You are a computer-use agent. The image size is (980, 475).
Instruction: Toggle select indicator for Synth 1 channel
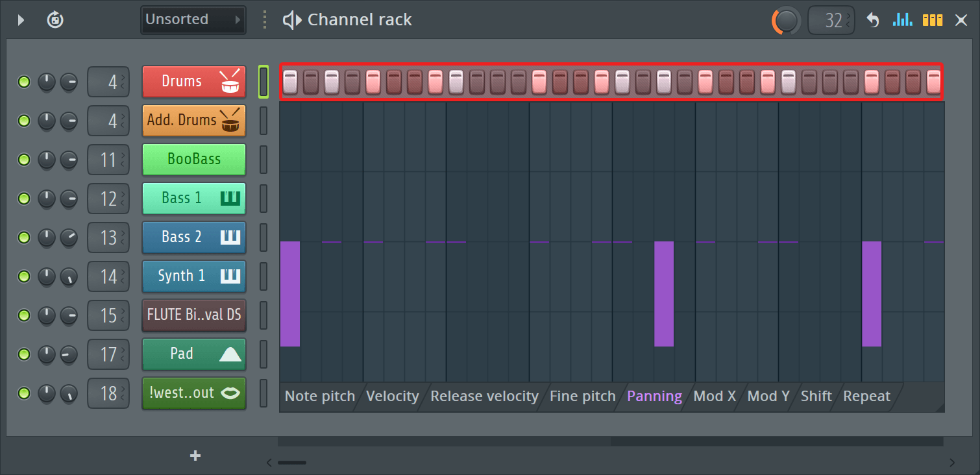[263, 276]
